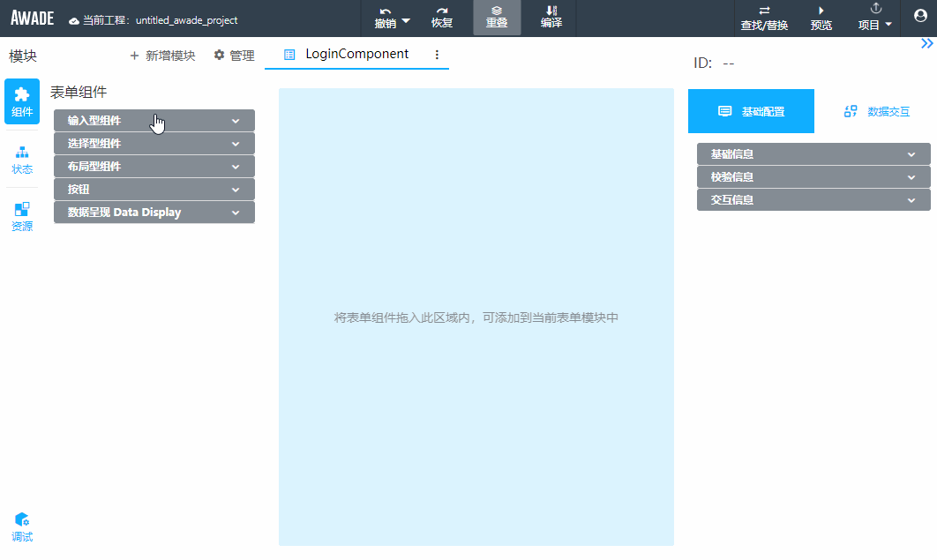Open the Resources (资源) sidebar panel

[x=22, y=217]
